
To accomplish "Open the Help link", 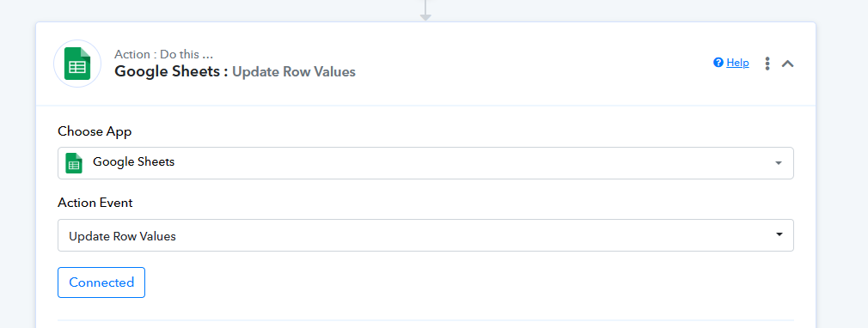I will point(737,63).
